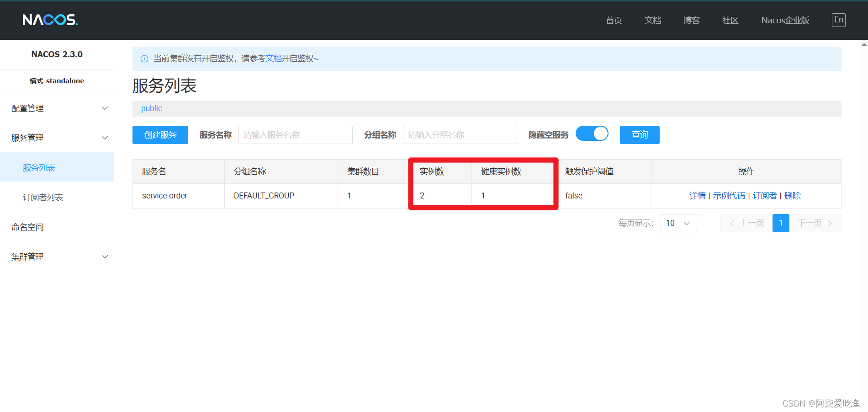The height and width of the screenshot is (412, 868).
Task: Open the 首页 nav item
Action: [x=614, y=20]
